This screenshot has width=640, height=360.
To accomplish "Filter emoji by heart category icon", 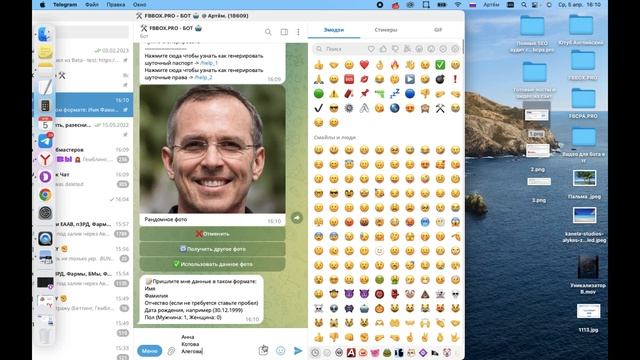I will 371,49.
